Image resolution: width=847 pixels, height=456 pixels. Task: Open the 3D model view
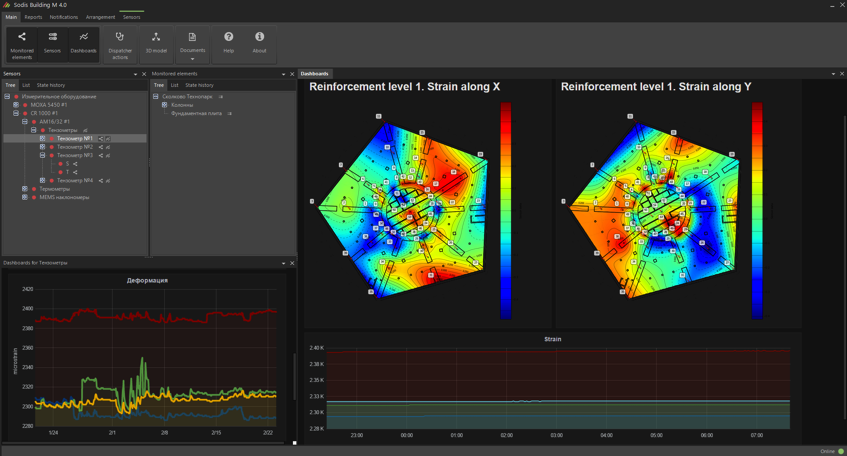click(156, 43)
